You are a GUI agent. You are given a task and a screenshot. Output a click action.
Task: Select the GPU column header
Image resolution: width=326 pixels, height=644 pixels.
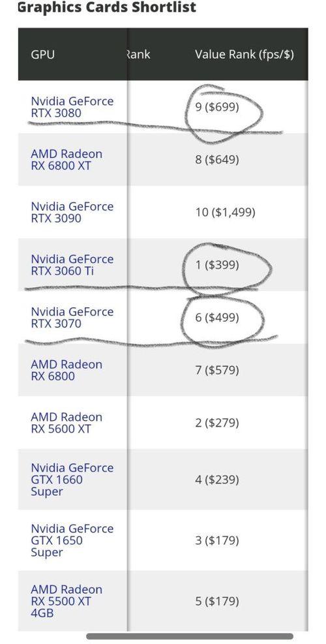[x=42, y=54]
